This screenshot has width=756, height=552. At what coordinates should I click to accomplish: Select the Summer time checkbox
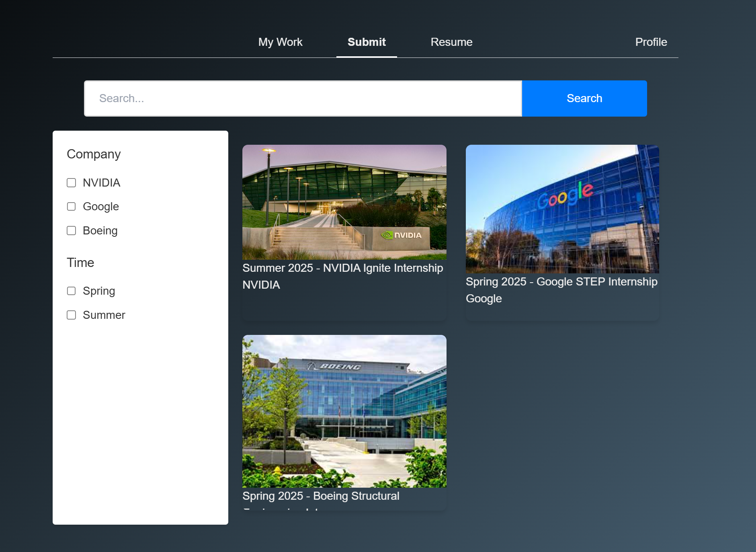pos(71,315)
